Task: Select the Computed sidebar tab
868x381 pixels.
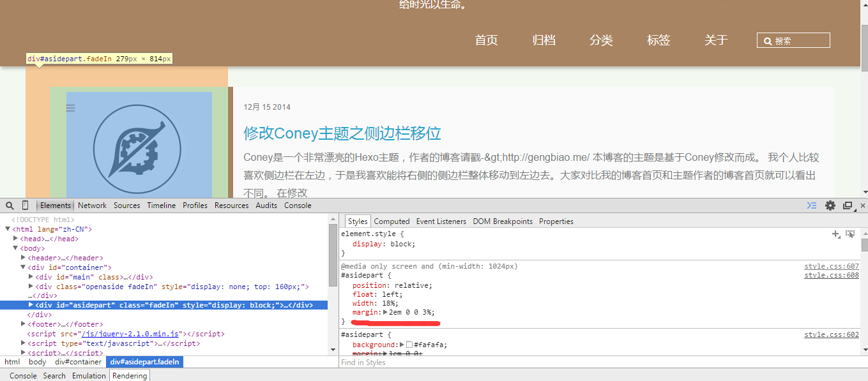Action: (x=392, y=221)
